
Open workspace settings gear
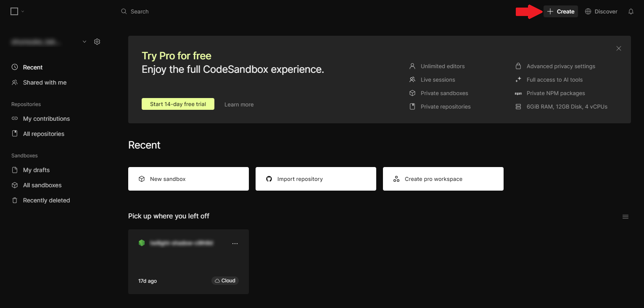(97, 42)
